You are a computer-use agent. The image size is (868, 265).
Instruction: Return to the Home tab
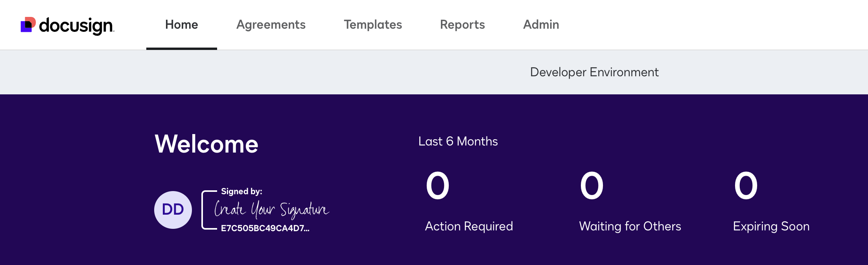181,24
